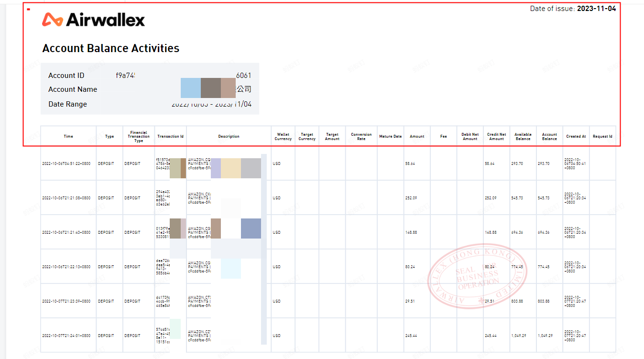The image size is (644, 359).
Task: Click the red Airwallex Hong Kong seal stamp
Action: tap(477, 276)
